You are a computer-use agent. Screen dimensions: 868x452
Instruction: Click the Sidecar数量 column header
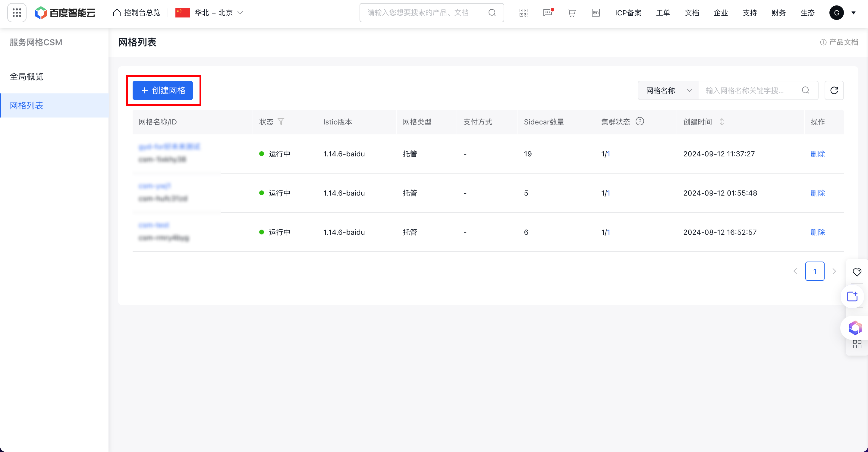[544, 122]
